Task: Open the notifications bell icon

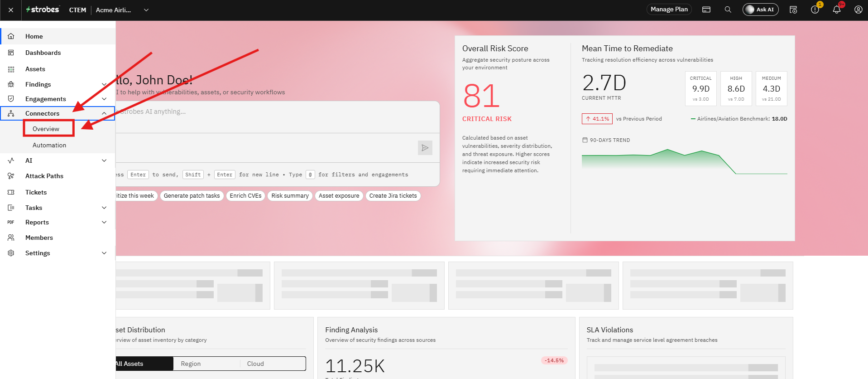Action: [x=836, y=10]
